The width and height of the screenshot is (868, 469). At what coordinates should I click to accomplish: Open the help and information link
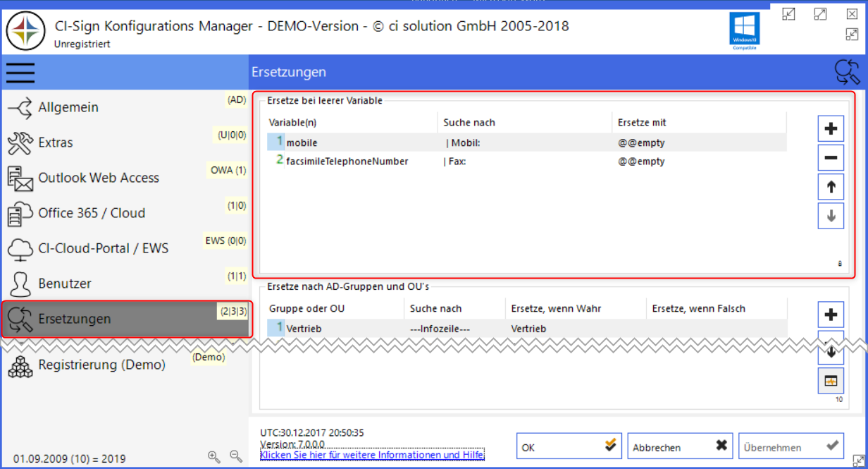(372, 455)
